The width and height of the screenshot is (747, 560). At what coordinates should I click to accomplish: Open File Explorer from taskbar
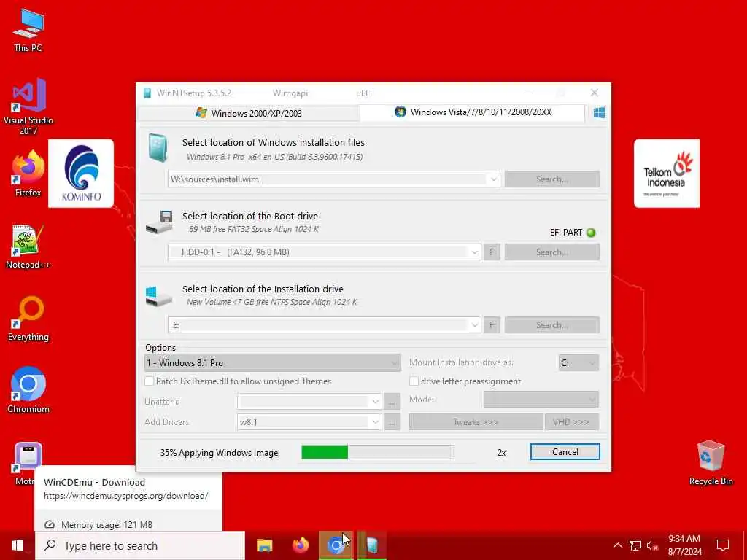coord(264,545)
